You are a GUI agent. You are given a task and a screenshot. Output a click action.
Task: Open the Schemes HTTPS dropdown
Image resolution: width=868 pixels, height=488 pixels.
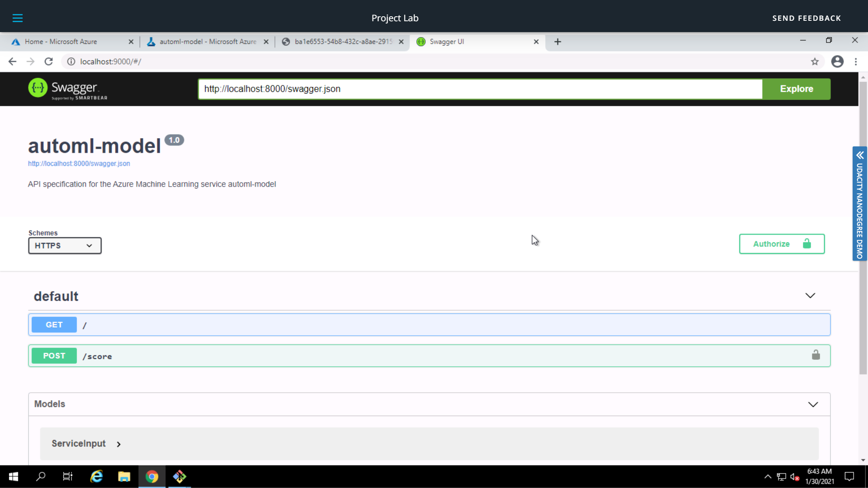click(x=64, y=245)
